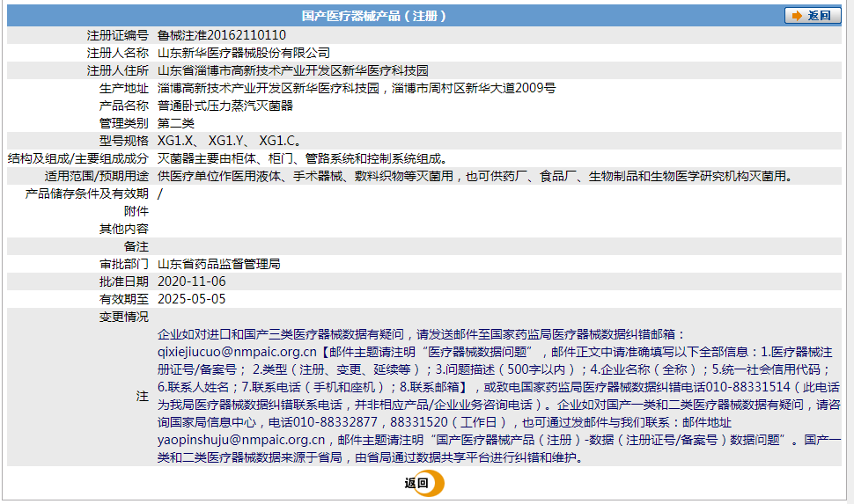Click registrant name 山东新华医疗器械股份有限公司

coord(244,53)
